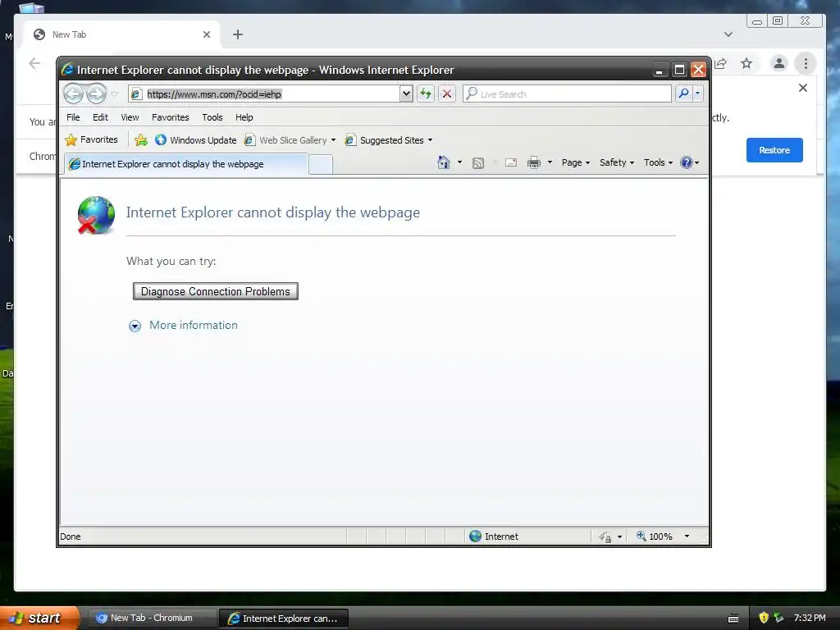
Task: Click Chromium share icon
Action: pyautogui.click(x=720, y=63)
